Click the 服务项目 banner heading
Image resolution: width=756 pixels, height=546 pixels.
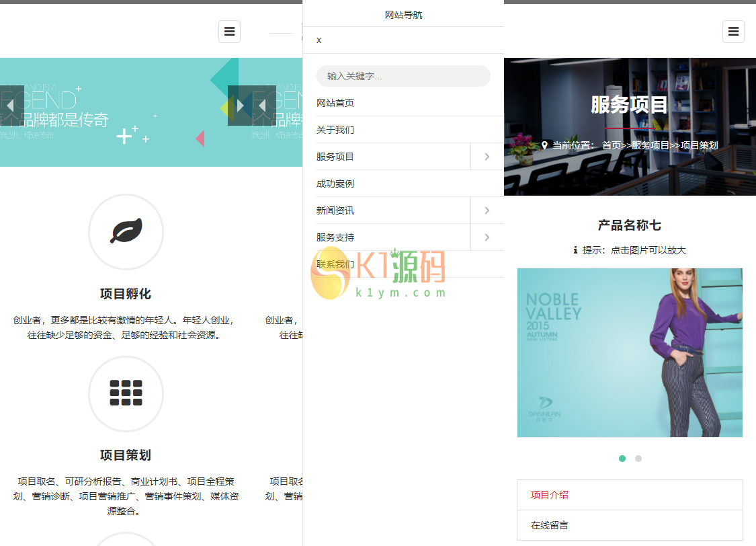[x=629, y=105]
